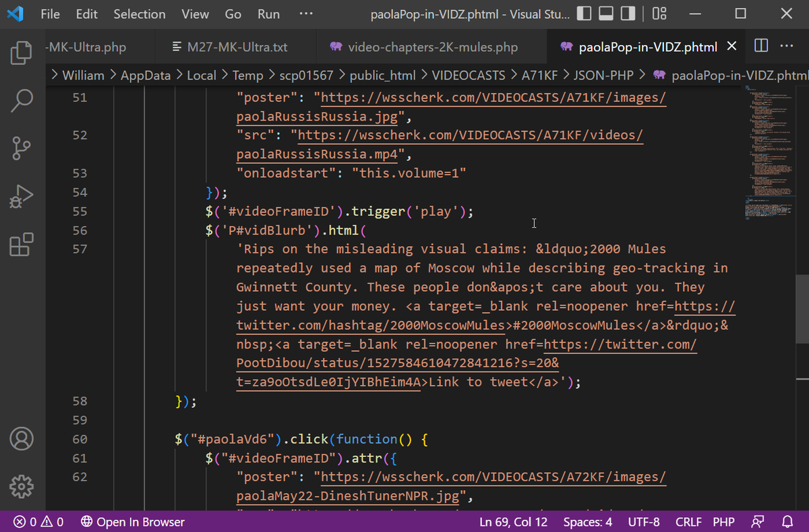Screen dimensions: 809x532
Task: Click line number 60 in gutter
Action: [x=80, y=440]
